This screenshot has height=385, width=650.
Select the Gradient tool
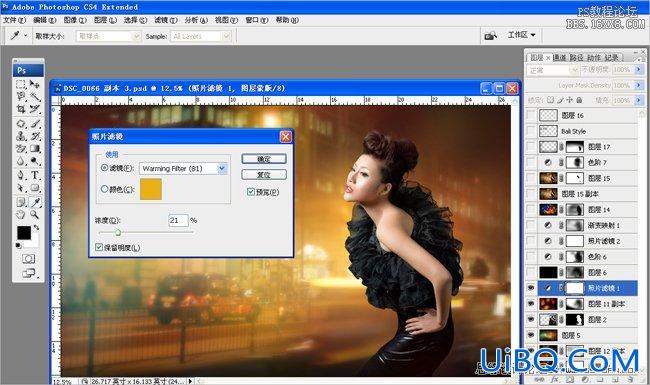35,149
